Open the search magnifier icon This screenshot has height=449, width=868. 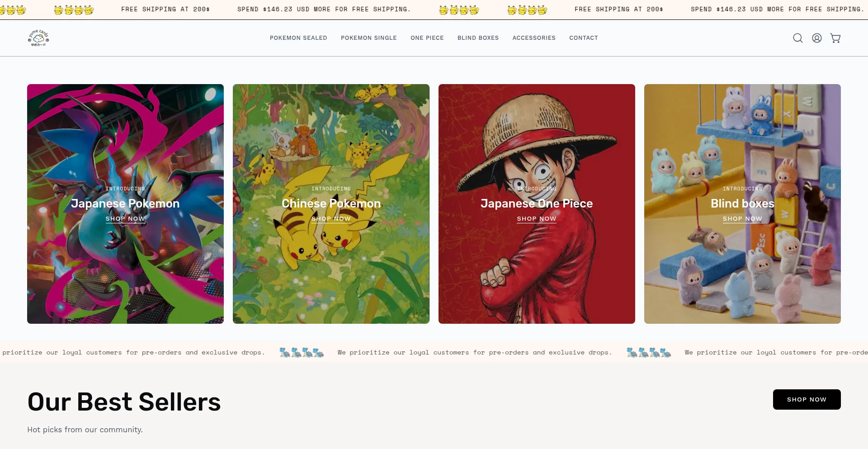click(798, 38)
